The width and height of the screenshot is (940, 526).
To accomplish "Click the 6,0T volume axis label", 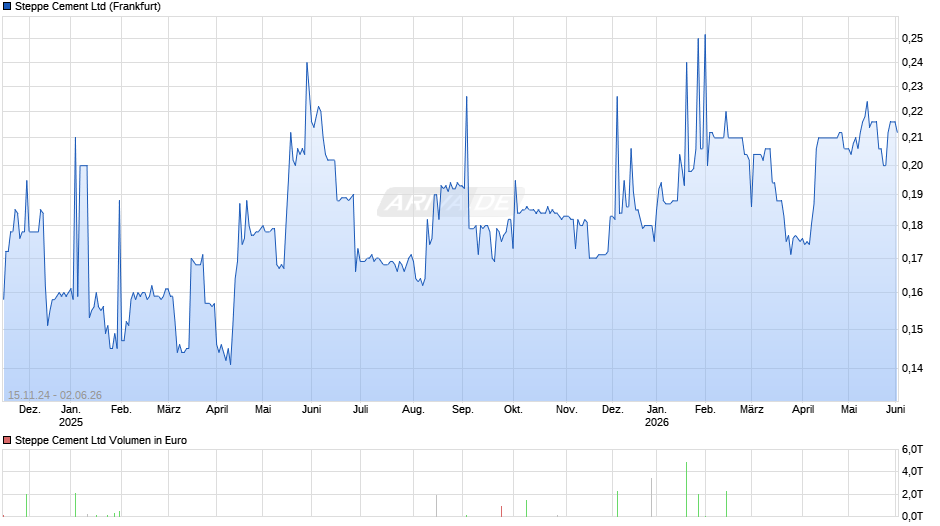I will [x=912, y=449].
